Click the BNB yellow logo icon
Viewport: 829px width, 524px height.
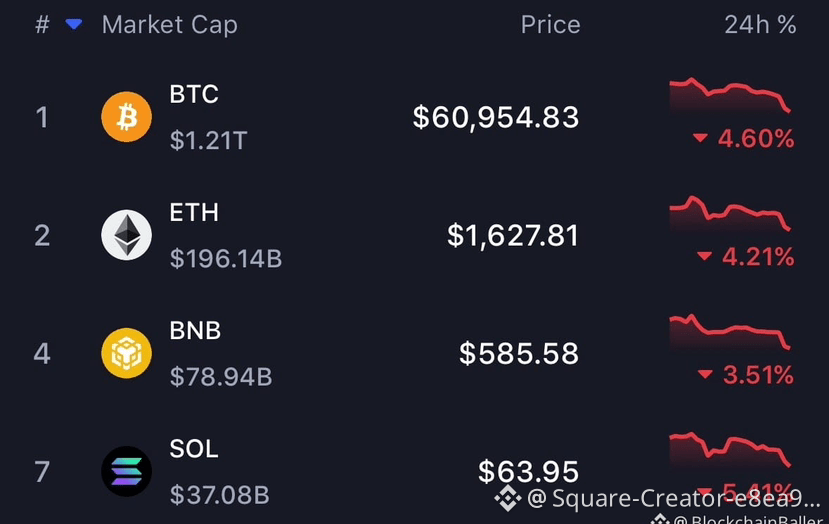coord(126,353)
